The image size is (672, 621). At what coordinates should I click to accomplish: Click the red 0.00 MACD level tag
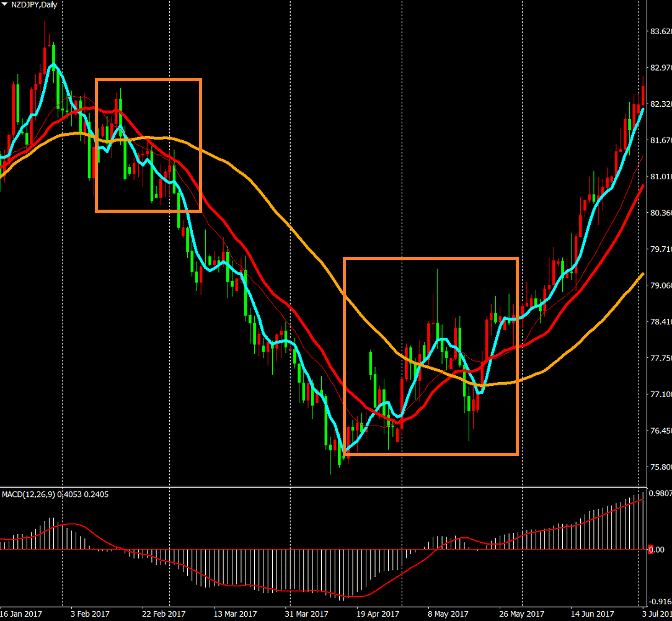pos(656,550)
